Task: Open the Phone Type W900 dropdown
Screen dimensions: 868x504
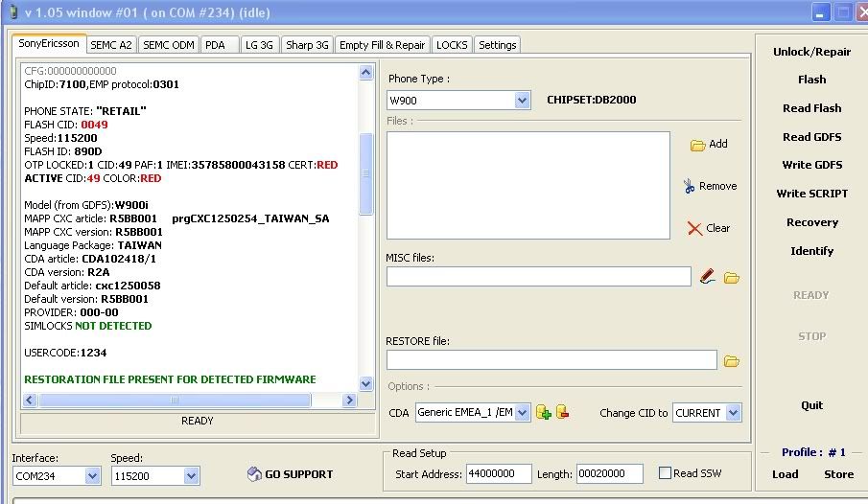Action: [522, 101]
